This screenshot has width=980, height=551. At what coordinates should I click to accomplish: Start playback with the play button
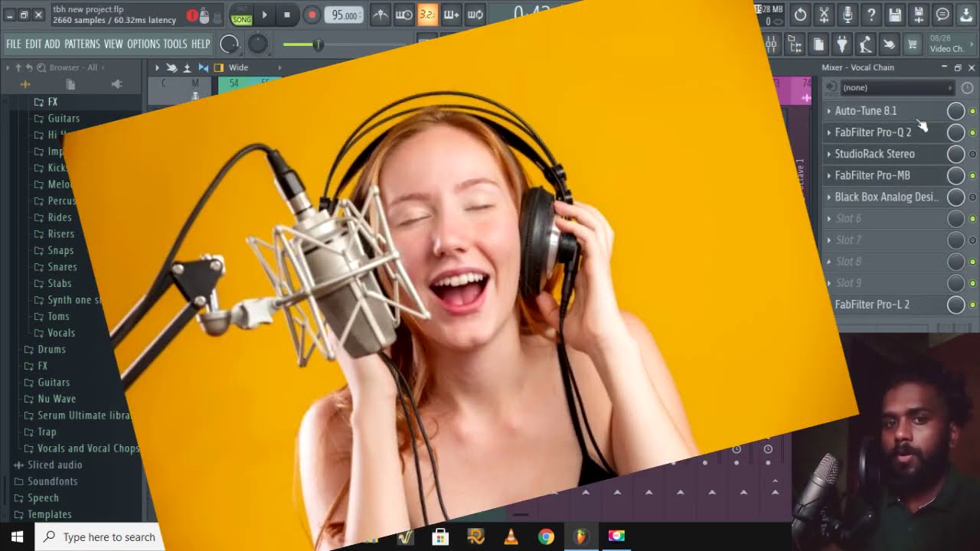[264, 15]
